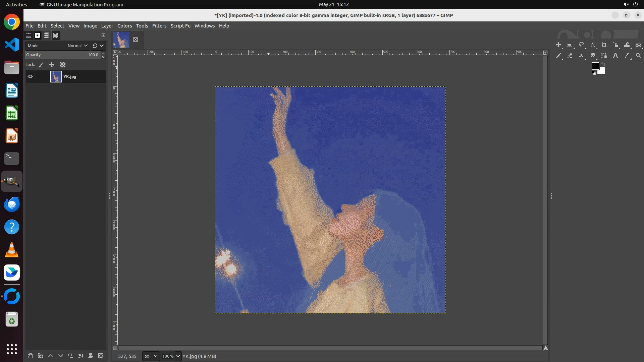
Task: Select the Crop tool
Action: point(604,45)
